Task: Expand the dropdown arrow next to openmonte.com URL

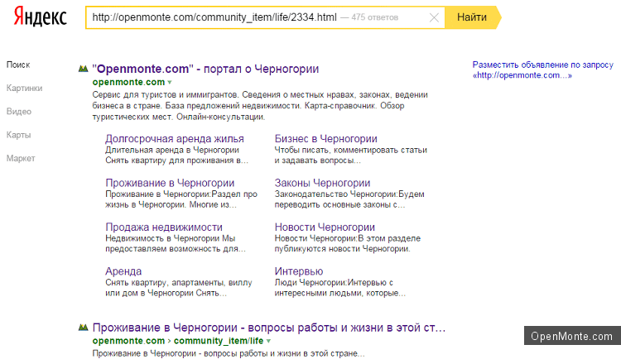Action: pyautogui.click(x=170, y=82)
